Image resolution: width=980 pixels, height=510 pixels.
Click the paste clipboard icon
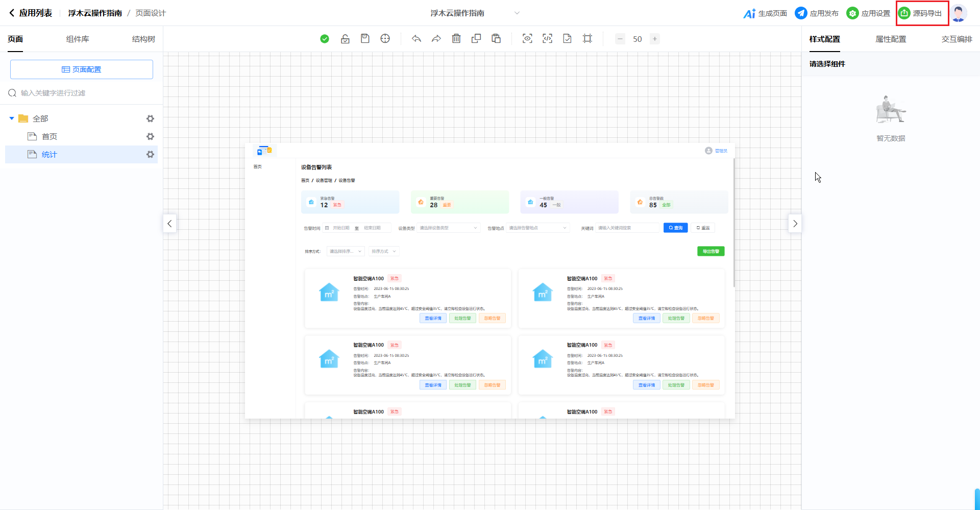pyautogui.click(x=496, y=39)
